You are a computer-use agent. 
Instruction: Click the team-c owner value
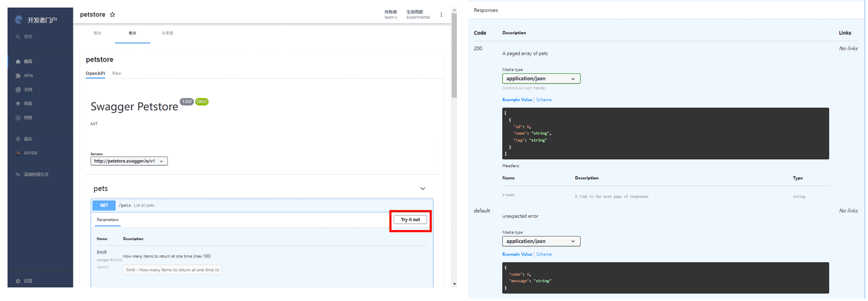[391, 18]
